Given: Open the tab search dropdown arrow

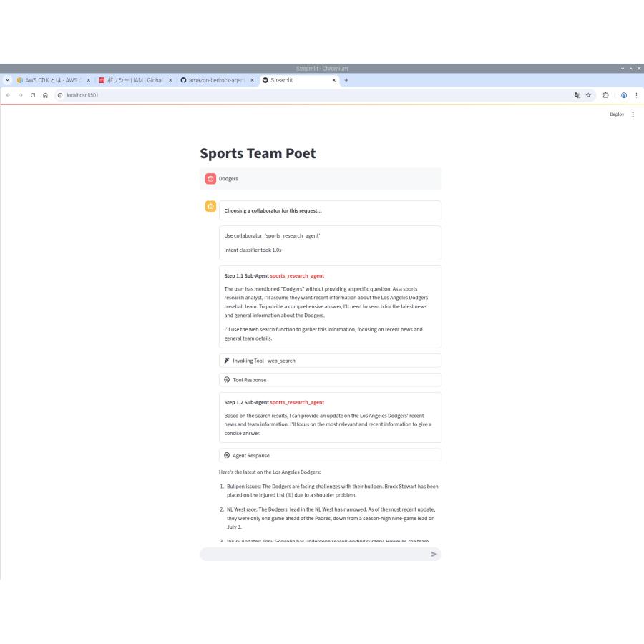Looking at the screenshot, I should tap(7, 80).
